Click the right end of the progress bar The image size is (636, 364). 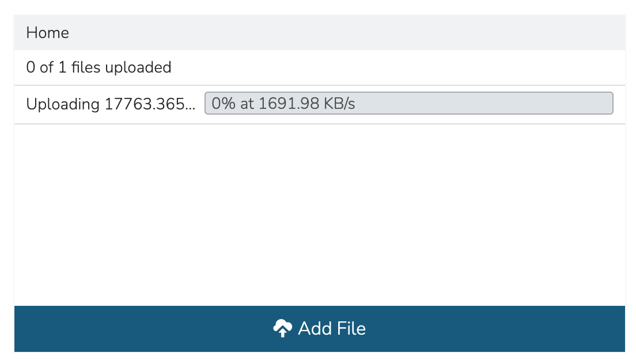pos(605,104)
